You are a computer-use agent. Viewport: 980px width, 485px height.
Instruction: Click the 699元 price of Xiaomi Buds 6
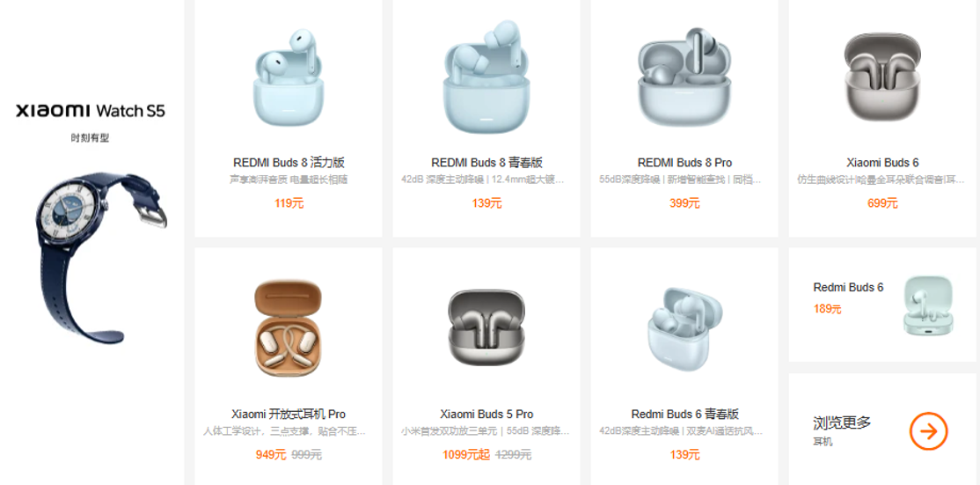tap(882, 203)
